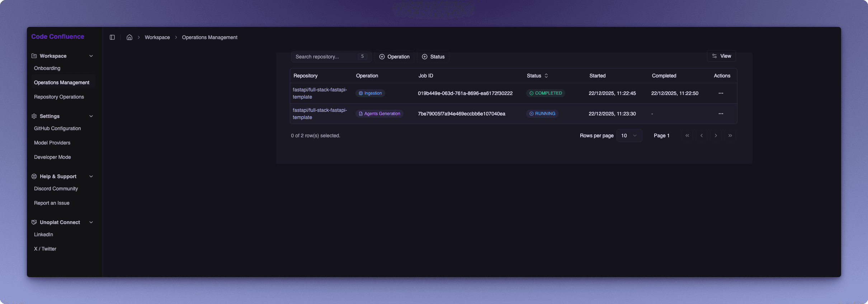Jump to the last page of results

730,136
